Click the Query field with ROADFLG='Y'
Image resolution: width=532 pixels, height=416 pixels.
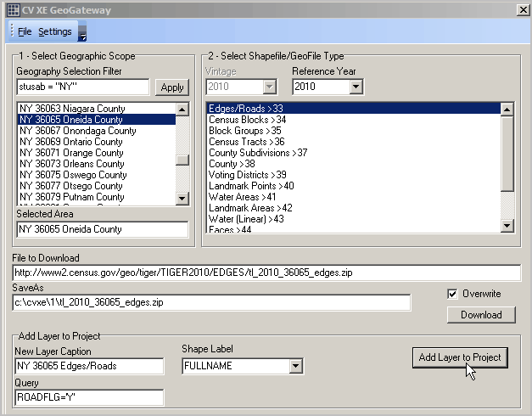[90, 397]
